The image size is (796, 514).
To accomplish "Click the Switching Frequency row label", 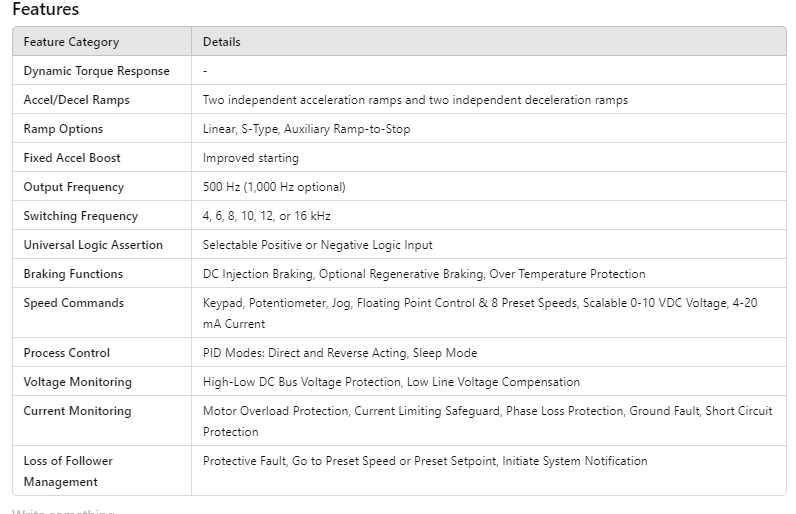I will (x=80, y=216).
